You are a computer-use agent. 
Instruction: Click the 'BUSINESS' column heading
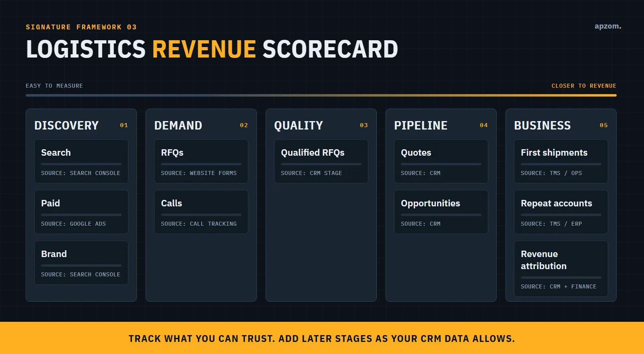tap(542, 126)
